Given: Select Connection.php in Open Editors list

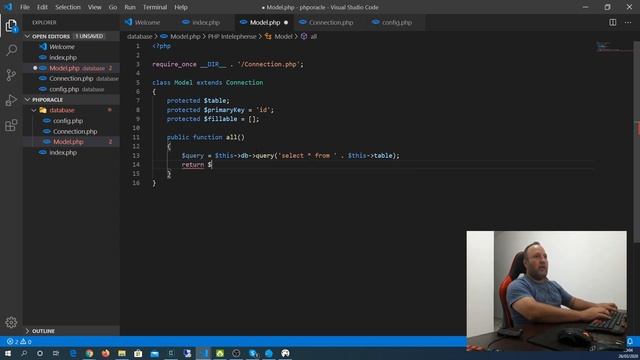Looking at the screenshot, I should pos(71,78).
